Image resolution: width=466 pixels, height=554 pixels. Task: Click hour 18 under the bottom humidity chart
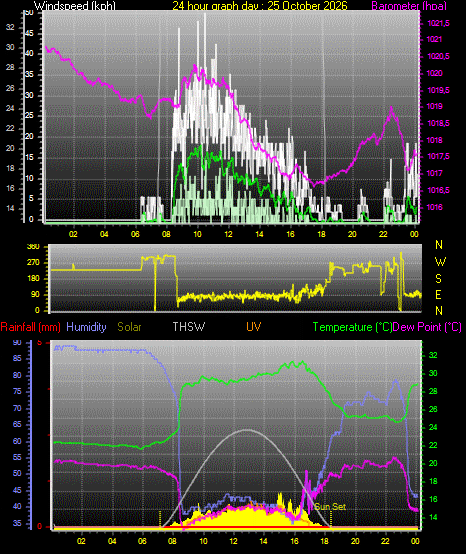(x=325, y=541)
